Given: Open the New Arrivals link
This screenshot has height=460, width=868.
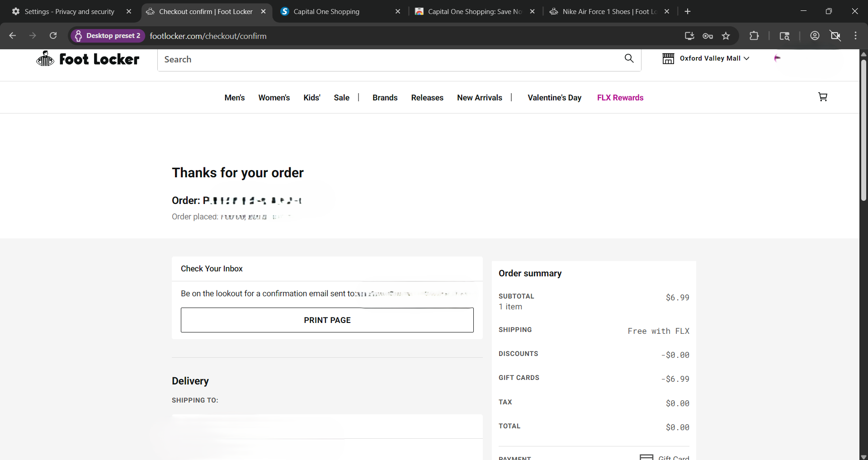Looking at the screenshot, I should [x=480, y=98].
